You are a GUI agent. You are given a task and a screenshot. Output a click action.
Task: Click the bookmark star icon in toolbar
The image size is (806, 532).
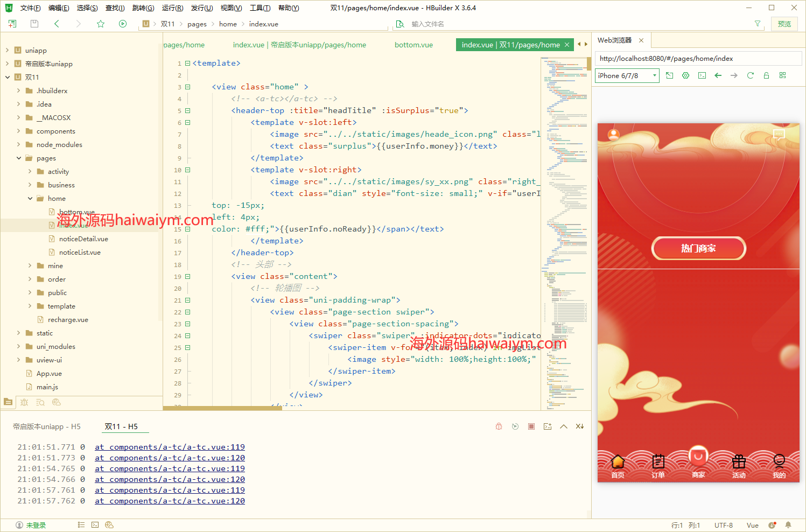[x=100, y=24]
